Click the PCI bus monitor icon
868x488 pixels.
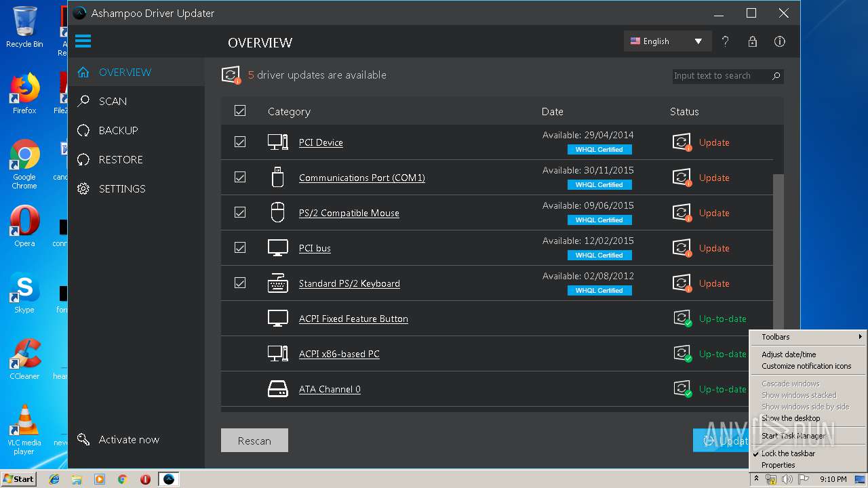click(277, 248)
